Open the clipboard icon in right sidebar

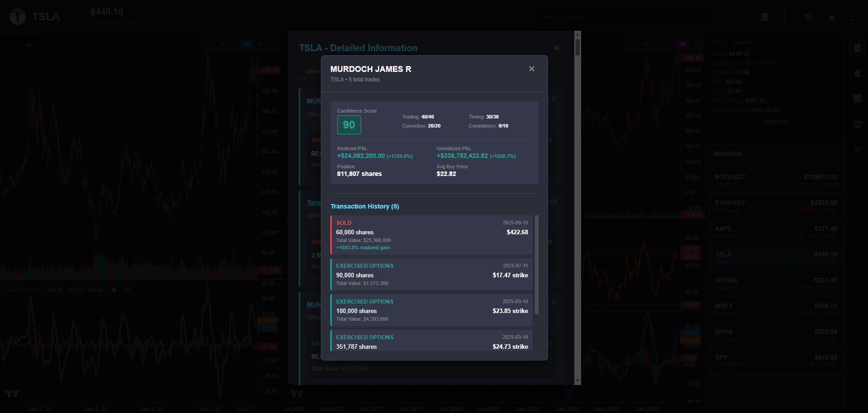tap(858, 48)
